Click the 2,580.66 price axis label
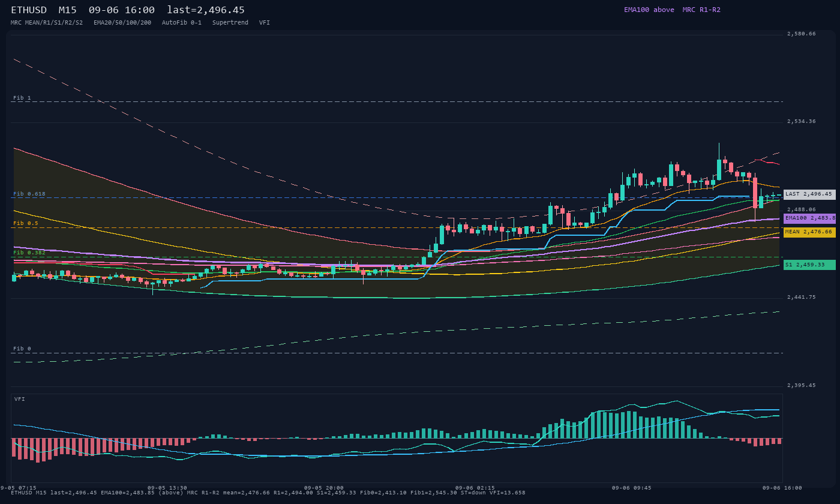 pyautogui.click(x=802, y=34)
